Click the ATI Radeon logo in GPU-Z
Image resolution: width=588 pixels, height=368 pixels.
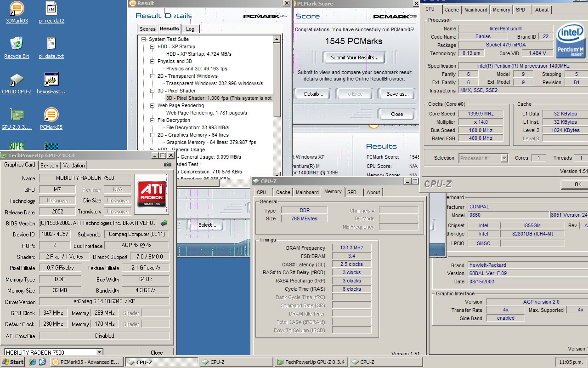[x=151, y=194]
